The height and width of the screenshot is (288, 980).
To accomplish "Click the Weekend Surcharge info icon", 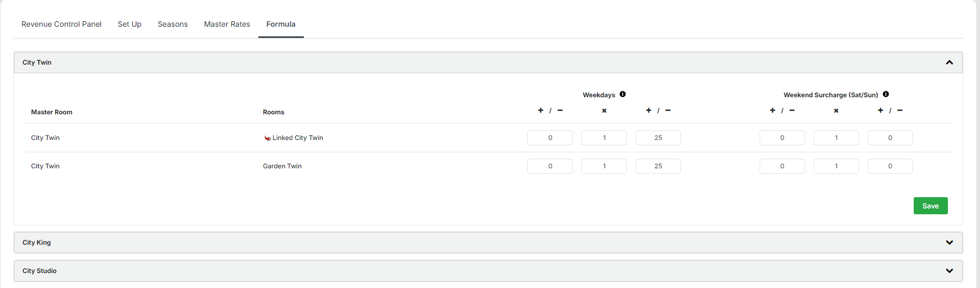I will 886,95.
